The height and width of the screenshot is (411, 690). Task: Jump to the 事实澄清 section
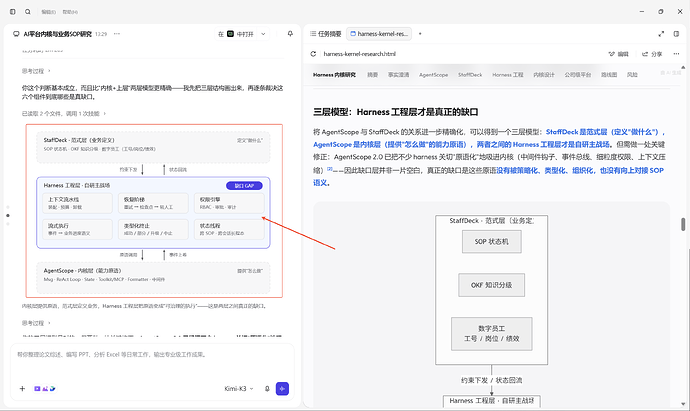(399, 75)
